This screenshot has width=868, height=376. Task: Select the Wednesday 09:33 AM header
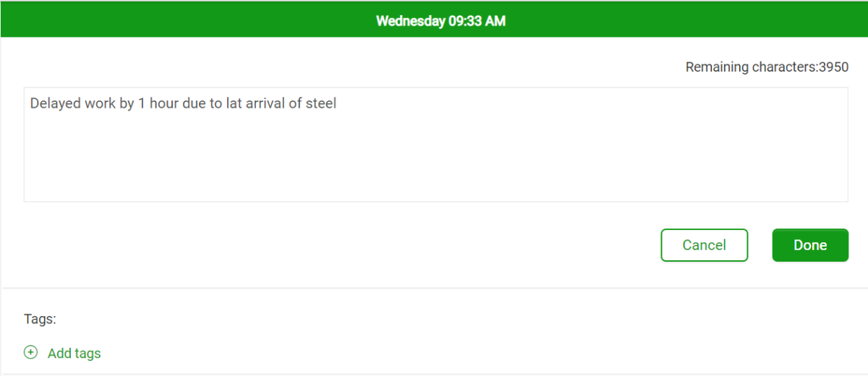coord(440,21)
